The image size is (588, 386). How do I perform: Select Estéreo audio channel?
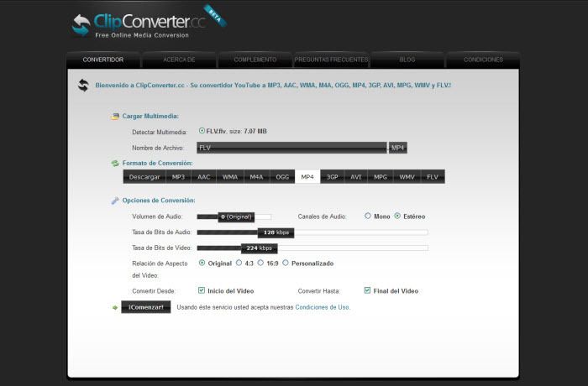pyautogui.click(x=397, y=216)
